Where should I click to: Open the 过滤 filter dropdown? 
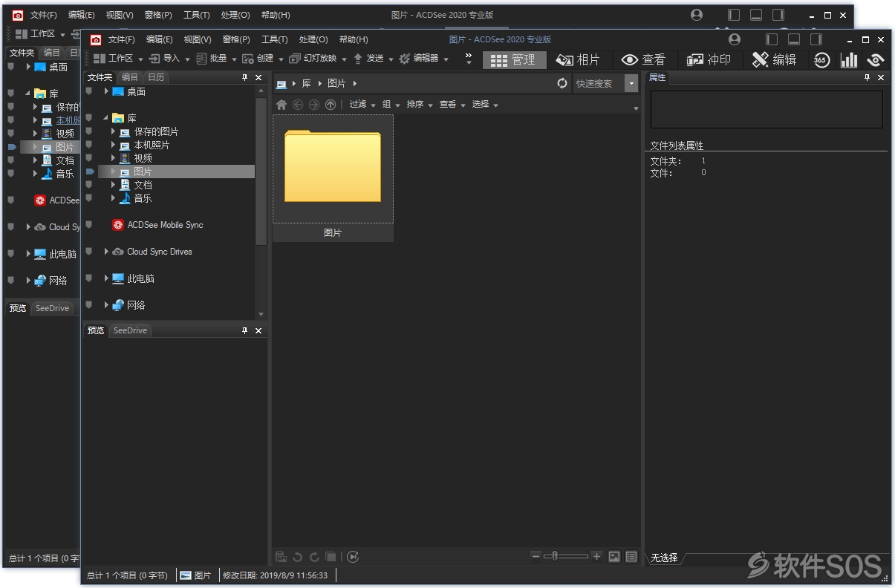[362, 105]
